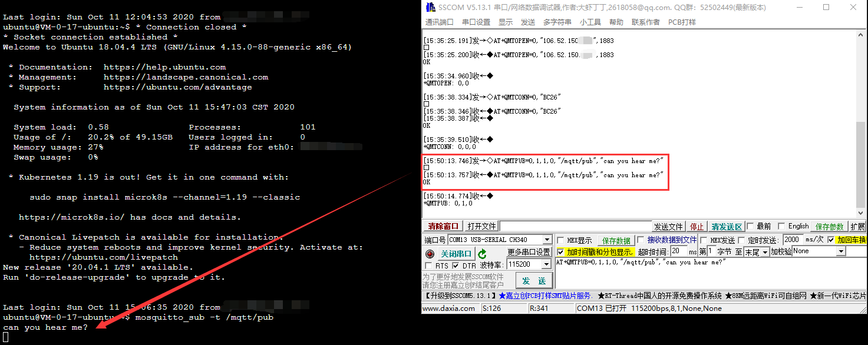Click the 发送文件 button

(668, 227)
